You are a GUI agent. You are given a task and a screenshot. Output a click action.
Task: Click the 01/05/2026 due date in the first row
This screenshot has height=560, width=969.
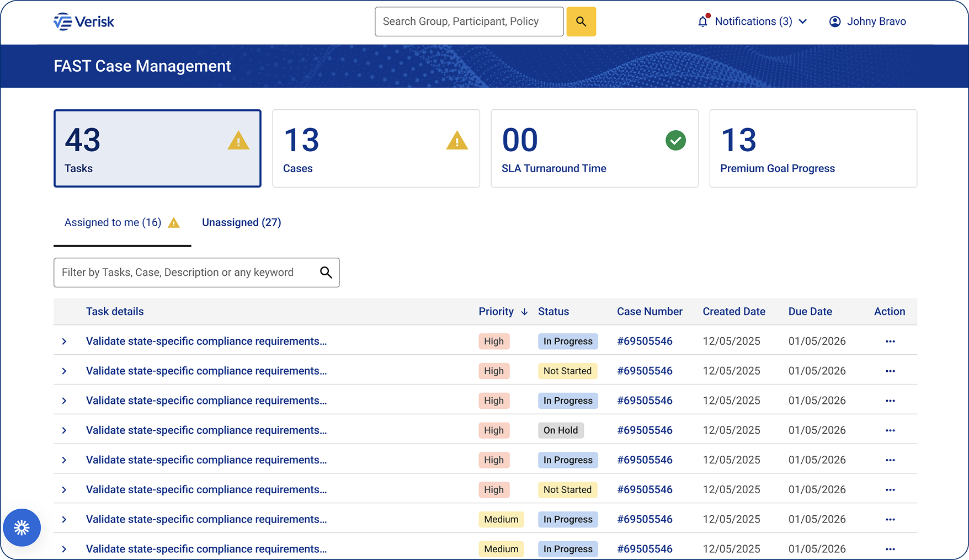coord(817,342)
